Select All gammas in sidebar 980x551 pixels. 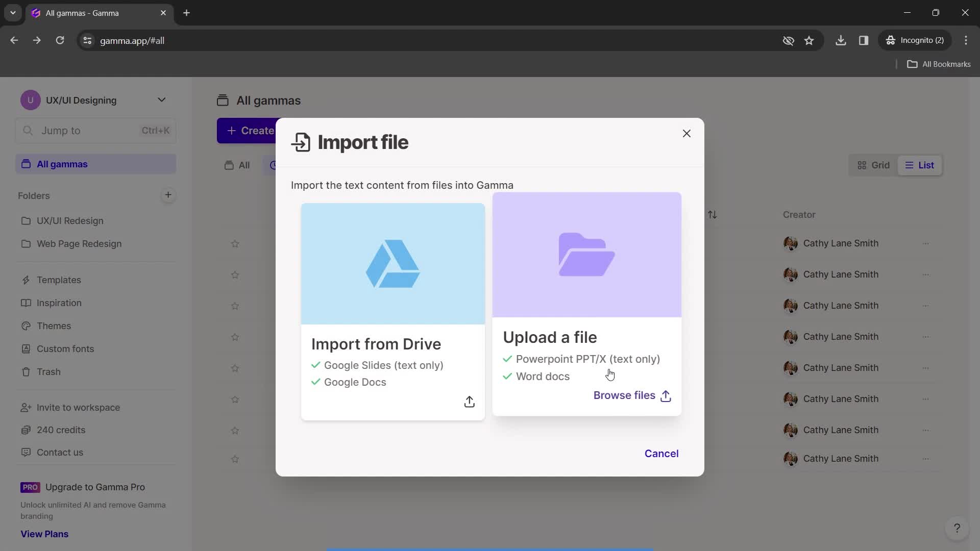coord(95,164)
